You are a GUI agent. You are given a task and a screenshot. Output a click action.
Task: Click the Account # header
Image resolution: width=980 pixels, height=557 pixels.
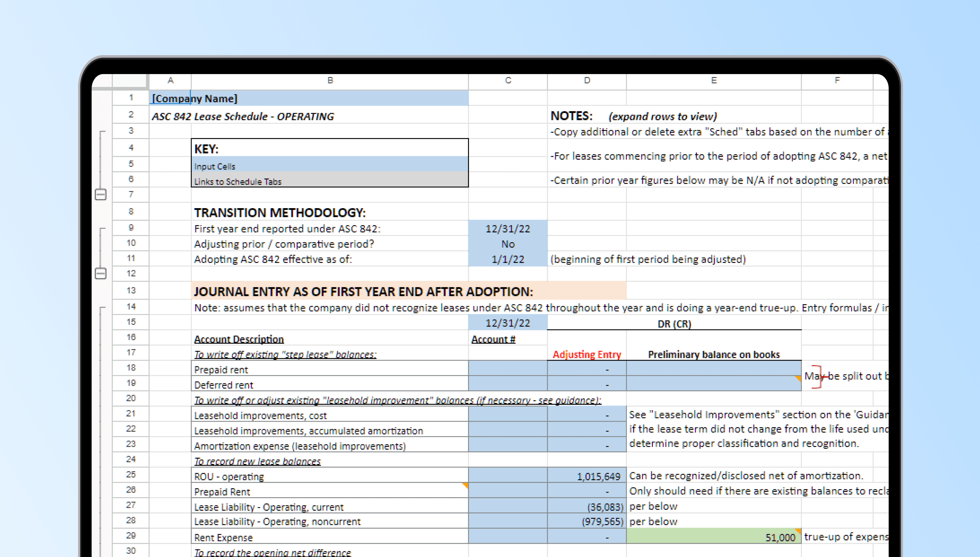pos(493,339)
